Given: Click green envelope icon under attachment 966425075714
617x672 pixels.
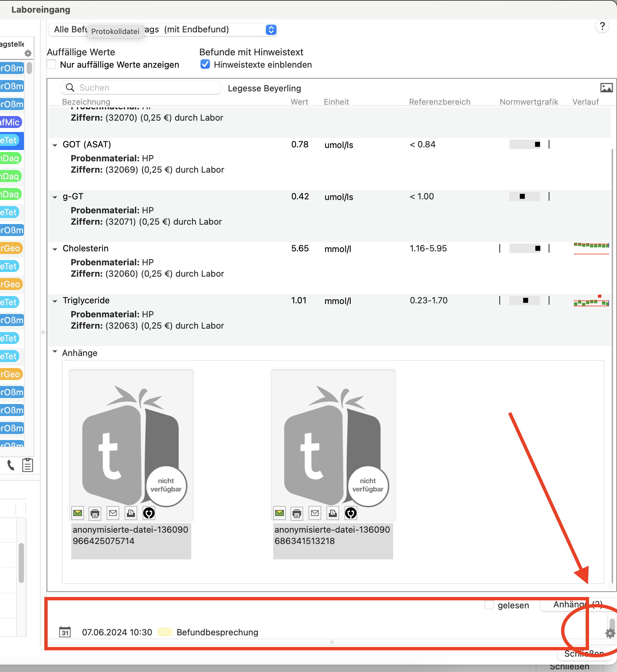Looking at the screenshot, I should tap(78, 513).
